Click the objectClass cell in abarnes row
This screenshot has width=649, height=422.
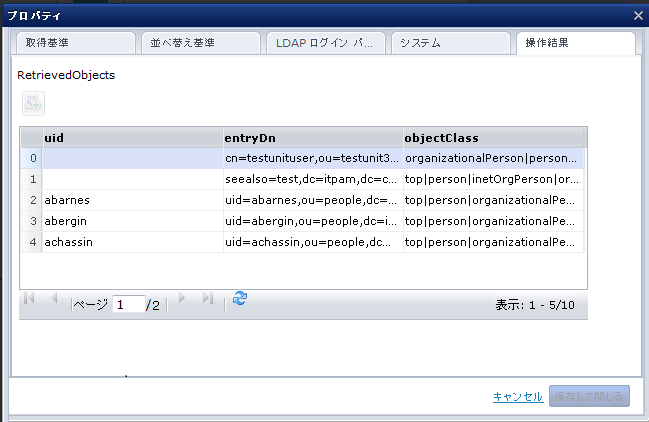(494, 200)
